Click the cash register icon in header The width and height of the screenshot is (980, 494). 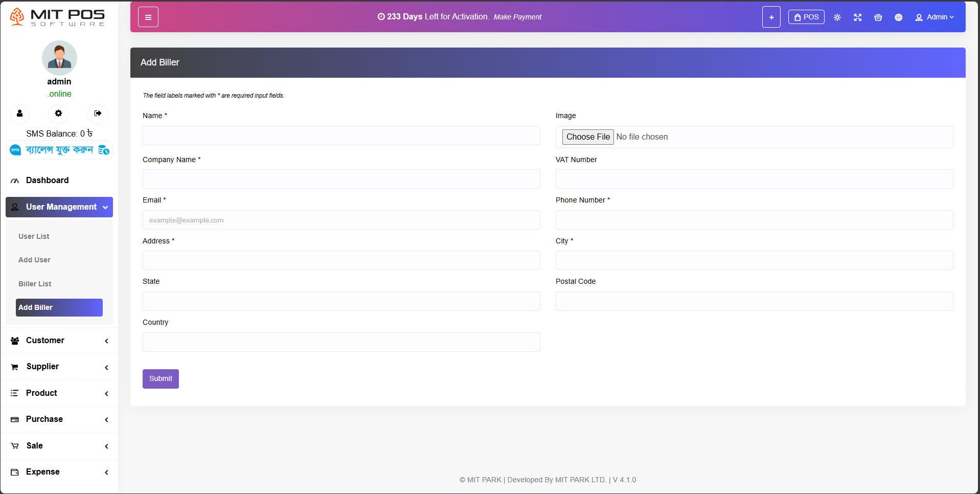click(878, 17)
